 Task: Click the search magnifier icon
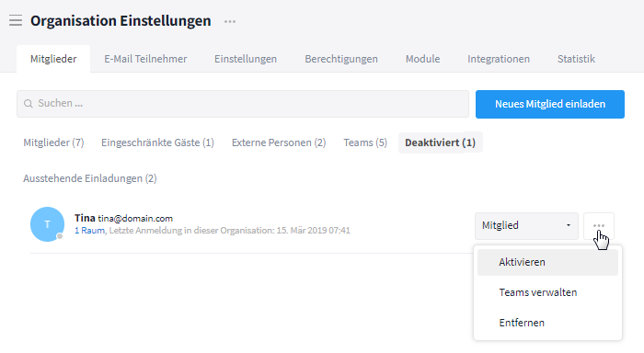click(x=28, y=104)
